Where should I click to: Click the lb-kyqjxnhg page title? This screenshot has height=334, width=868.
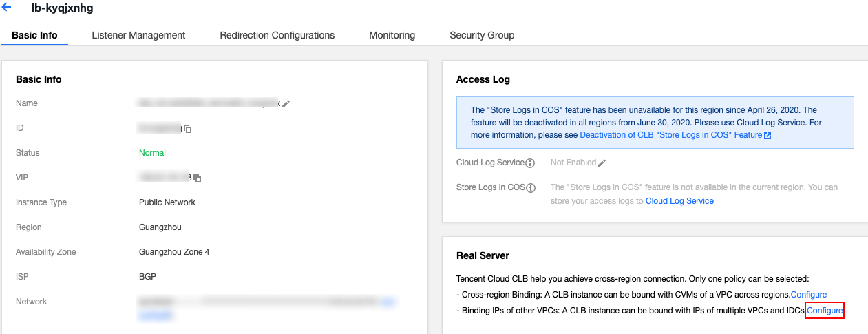pyautogui.click(x=62, y=9)
